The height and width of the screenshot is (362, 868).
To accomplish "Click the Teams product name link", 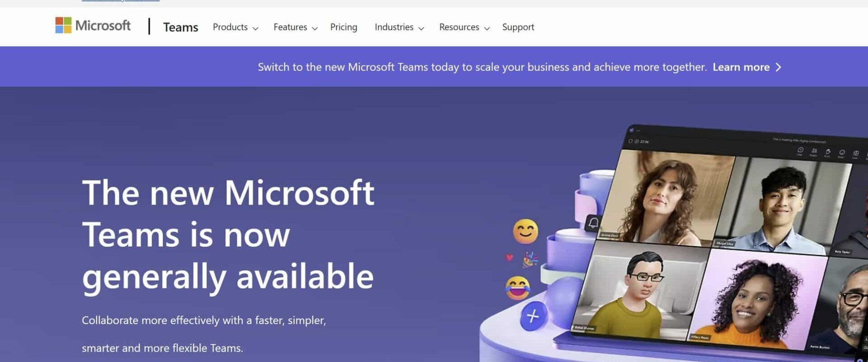I will pyautogui.click(x=180, y=27).
